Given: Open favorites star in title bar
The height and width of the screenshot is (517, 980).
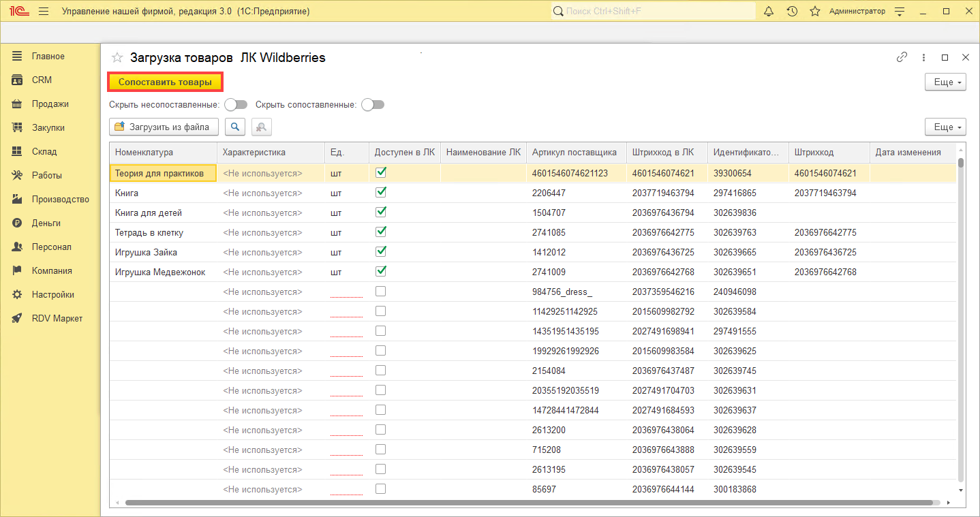Looking at the screenshot, I should point(814,12).
